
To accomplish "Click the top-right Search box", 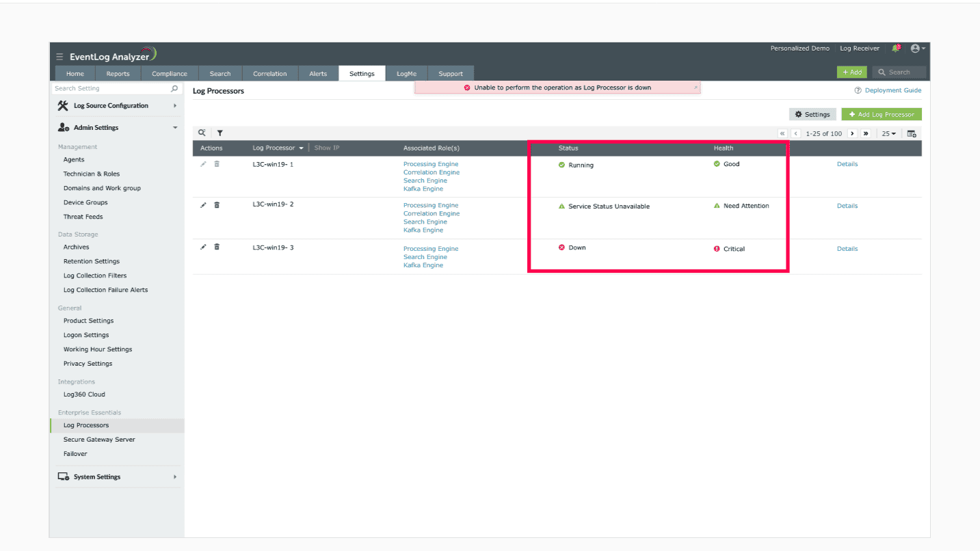I will [899, 72].
